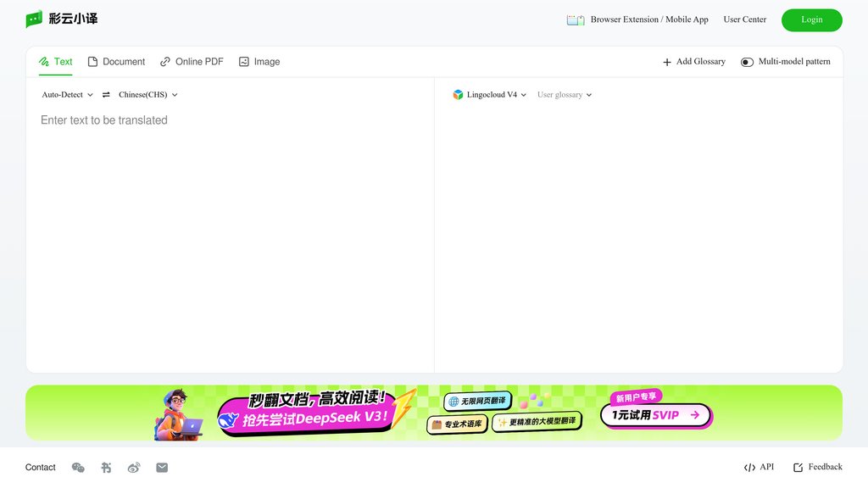Open the API code icon link
Image resolution: width=868 pixels, height=488 pixels.
[749, 468]
